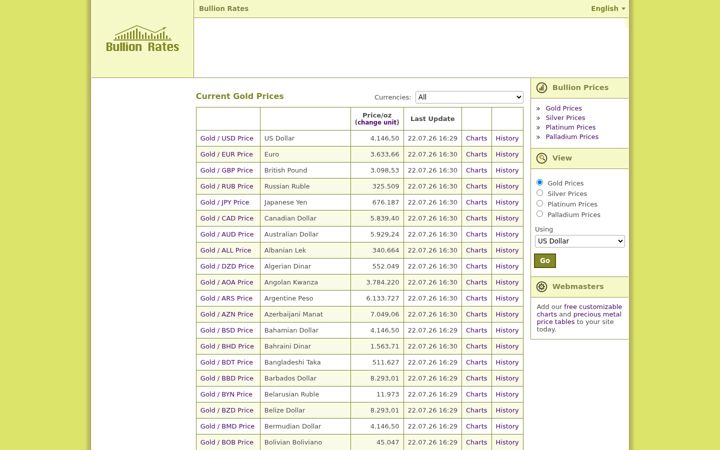
Task: Open History for Azerbaijani Manat row
Action: [507, 315]
